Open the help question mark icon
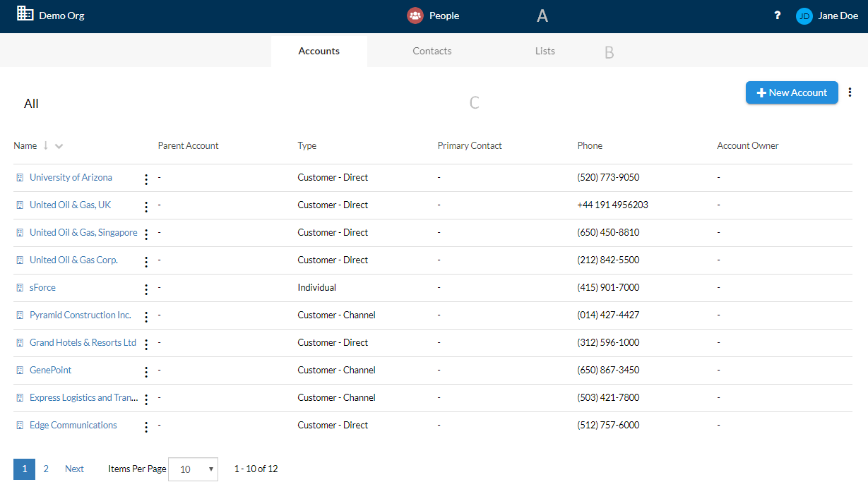 pos(778,16)
